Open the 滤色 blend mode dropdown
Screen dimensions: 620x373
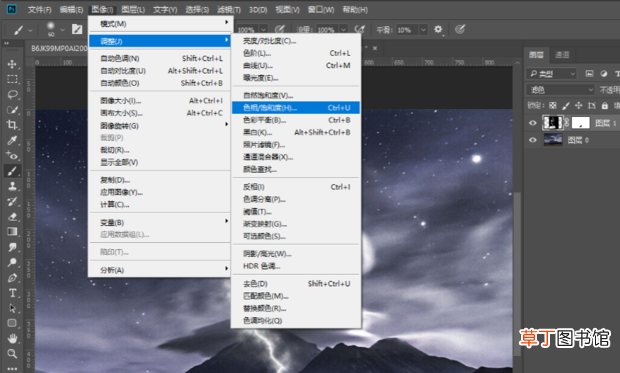coord(560,90)
